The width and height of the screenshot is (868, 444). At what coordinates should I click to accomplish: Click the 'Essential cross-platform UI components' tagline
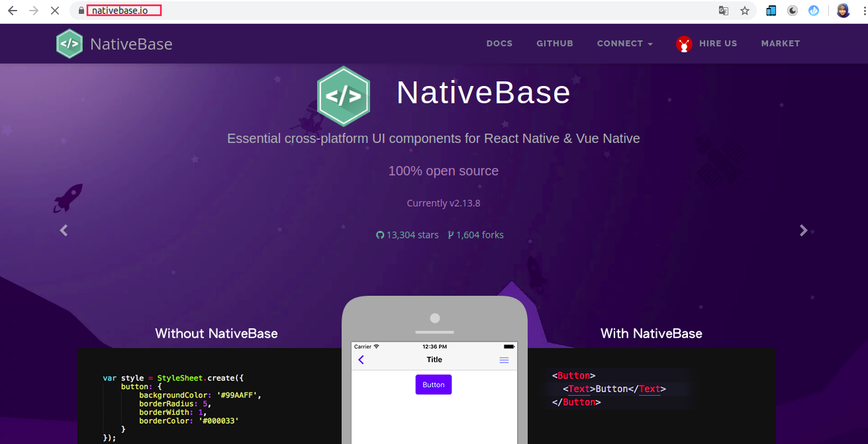click(434, 139)
